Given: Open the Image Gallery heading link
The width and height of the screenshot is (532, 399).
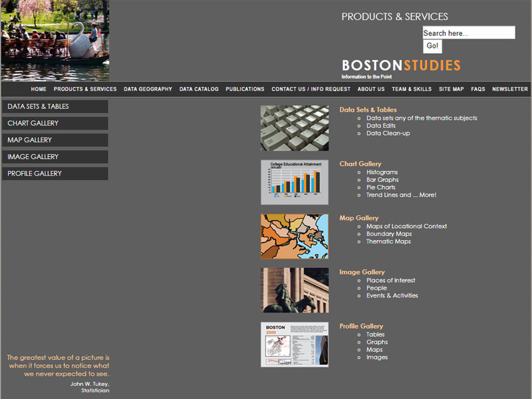Looking at the screenshot, I should [x=362, y=272].
